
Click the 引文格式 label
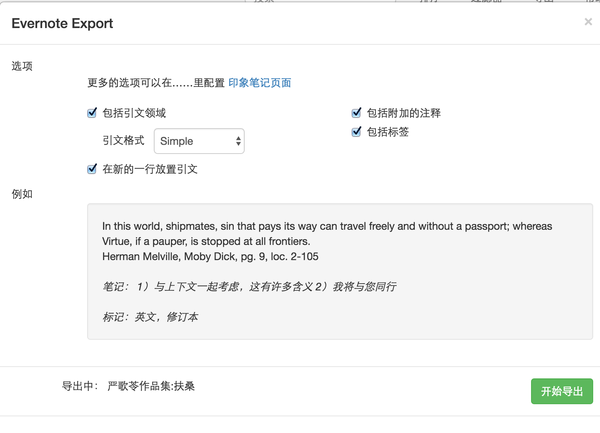(124, 140)
